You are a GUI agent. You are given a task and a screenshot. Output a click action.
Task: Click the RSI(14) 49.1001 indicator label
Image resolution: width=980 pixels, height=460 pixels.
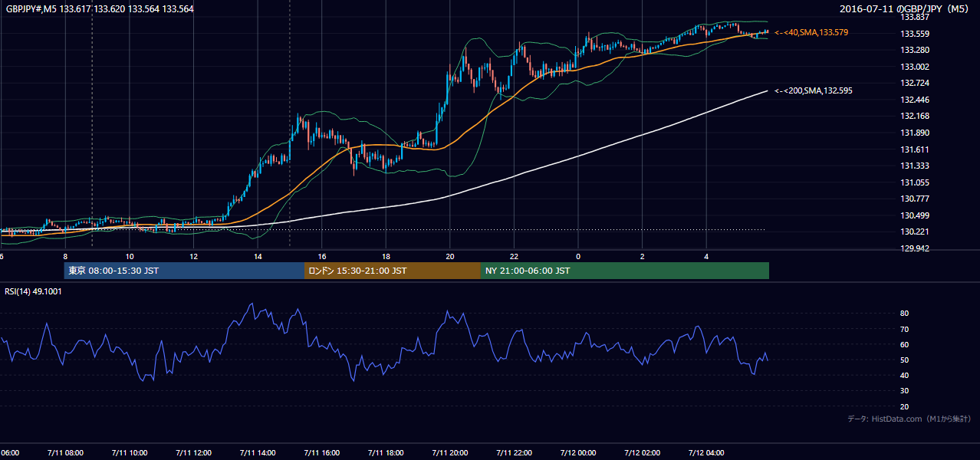pyautogui.click(x=34, y=291)
